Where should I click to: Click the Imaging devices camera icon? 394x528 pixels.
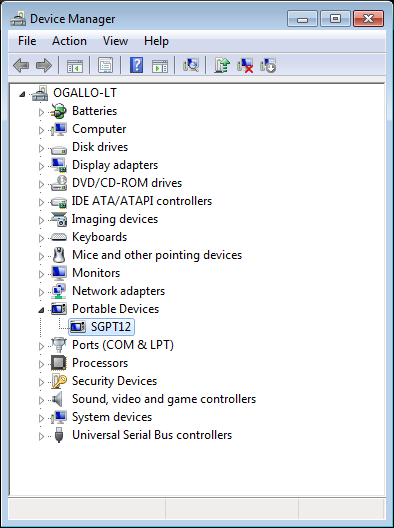[x=59, y=219]
